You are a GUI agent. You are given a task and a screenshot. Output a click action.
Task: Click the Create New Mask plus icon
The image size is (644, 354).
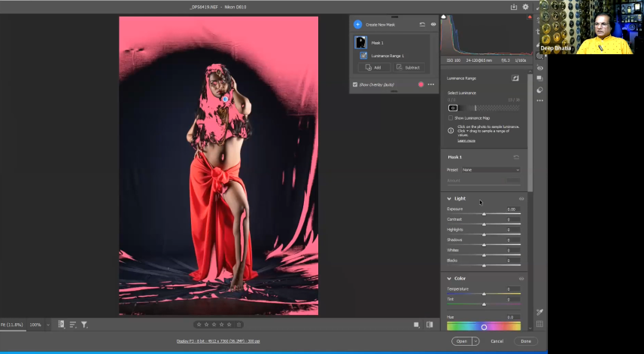click(358, 25)
